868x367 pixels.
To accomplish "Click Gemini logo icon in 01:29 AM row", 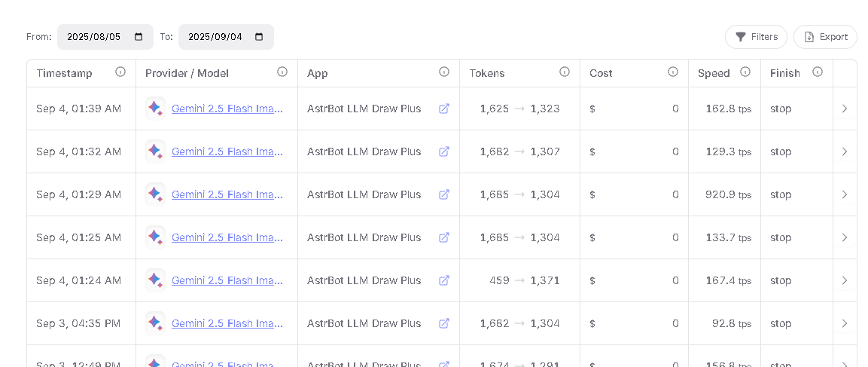I will coord(156,194).
